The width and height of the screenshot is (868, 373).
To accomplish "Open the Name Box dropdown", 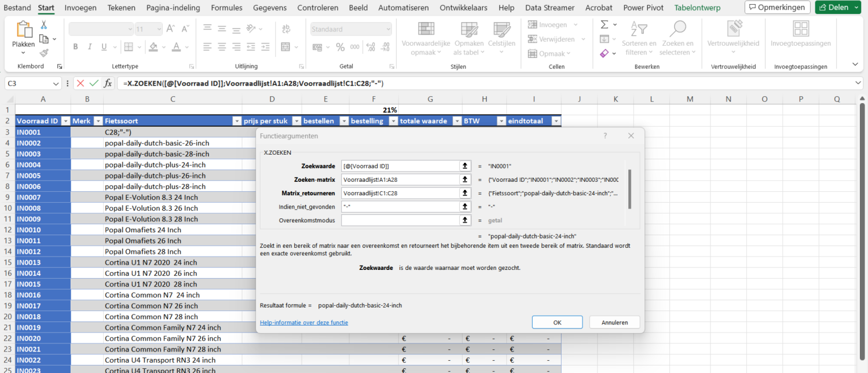I will point(55,83).
